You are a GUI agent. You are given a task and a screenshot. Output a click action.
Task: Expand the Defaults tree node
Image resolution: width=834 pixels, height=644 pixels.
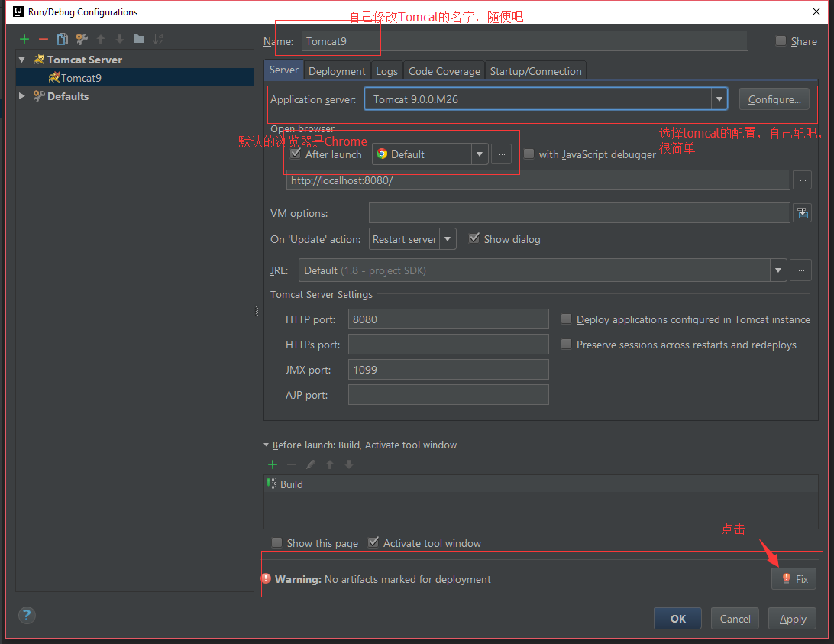point(22,95)
